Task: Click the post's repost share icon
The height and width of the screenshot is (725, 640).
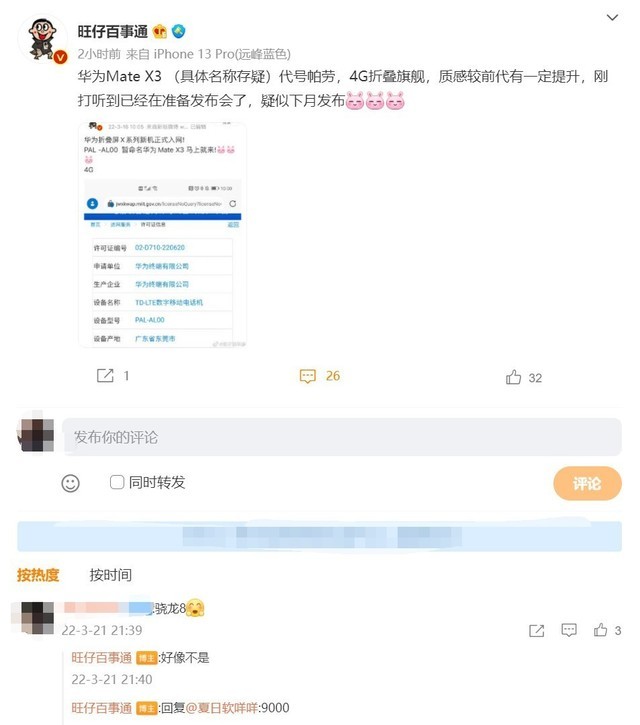Action: (x=105, y=375)
